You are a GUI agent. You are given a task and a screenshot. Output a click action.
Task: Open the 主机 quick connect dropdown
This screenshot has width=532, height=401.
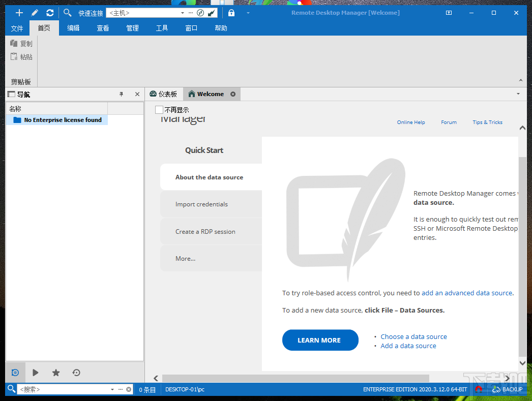183,13
